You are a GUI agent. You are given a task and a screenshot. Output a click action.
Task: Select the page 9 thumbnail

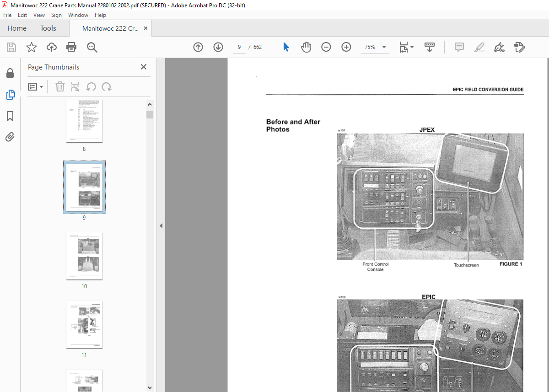tap(84, 188)
